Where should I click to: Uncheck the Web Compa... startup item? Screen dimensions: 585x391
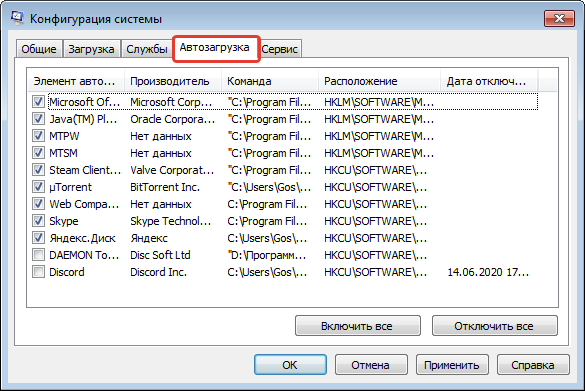38,204
